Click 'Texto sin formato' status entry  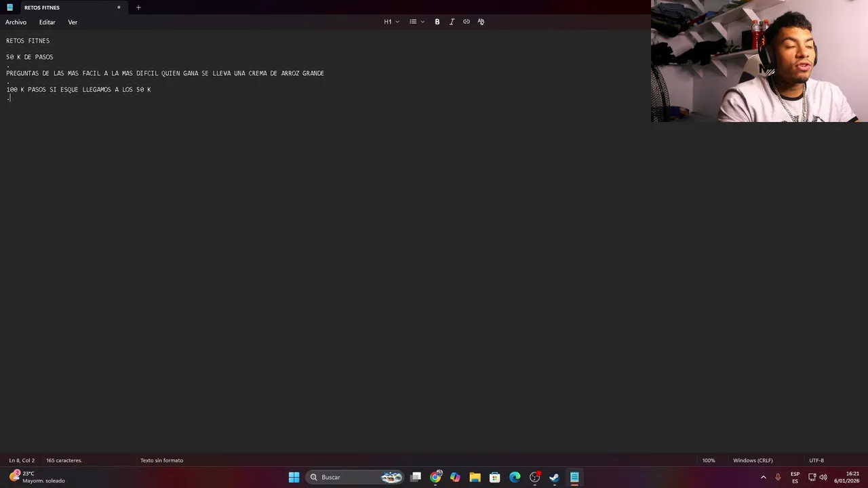tap(161, 460)
